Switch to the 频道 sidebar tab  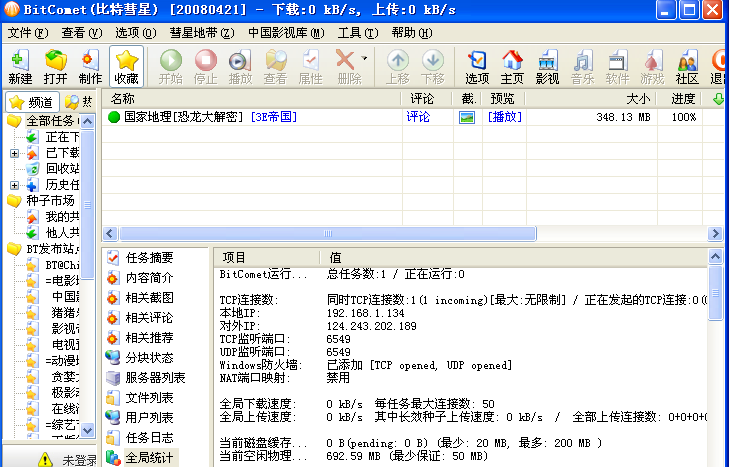point(32,102)
